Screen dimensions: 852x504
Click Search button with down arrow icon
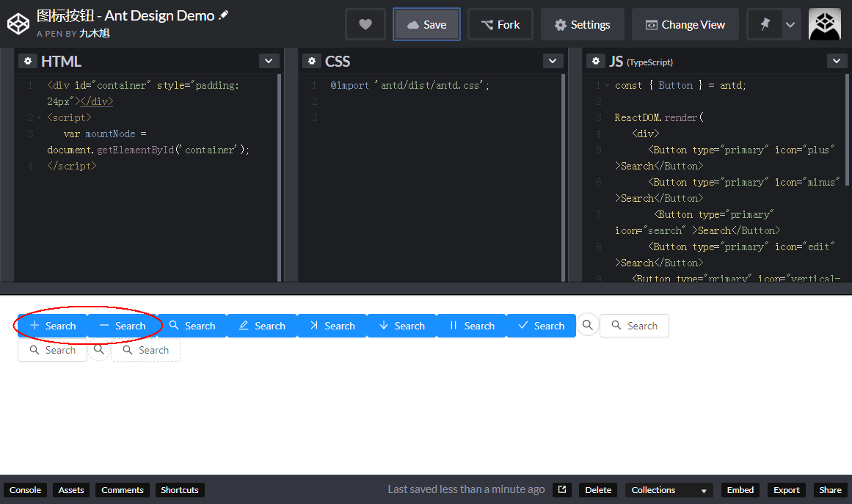(401, 326)
